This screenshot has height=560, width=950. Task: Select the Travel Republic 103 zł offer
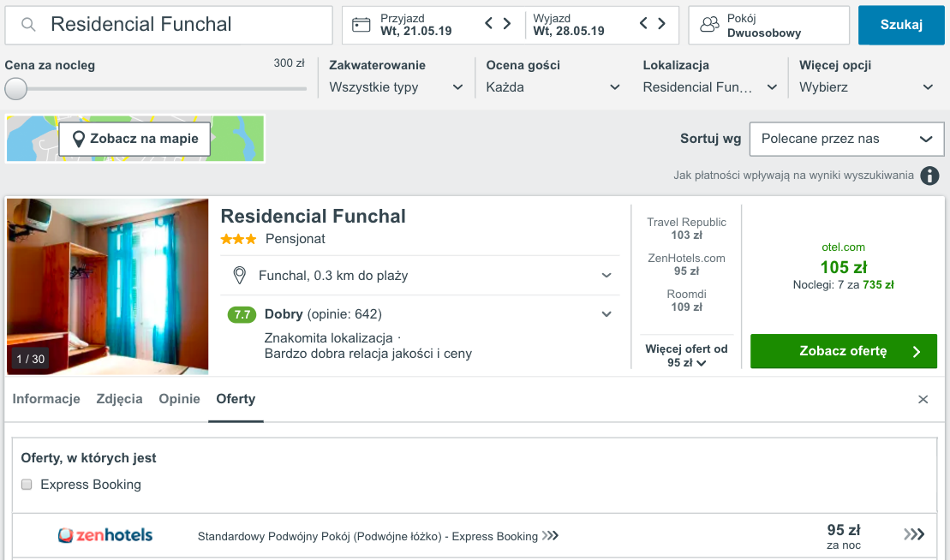coord(686,229)
